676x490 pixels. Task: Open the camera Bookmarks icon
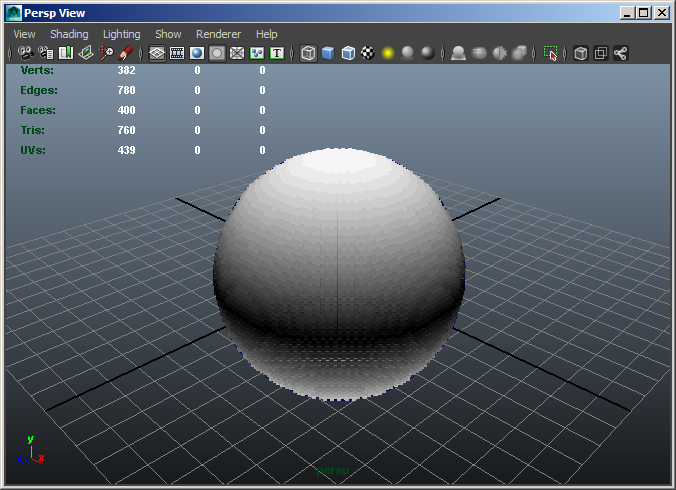(x=66, y=53)
